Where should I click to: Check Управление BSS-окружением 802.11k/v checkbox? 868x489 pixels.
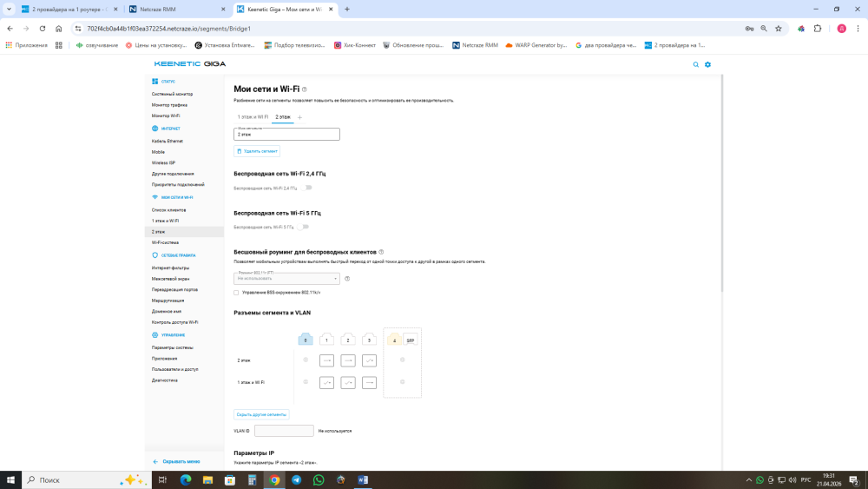point(236,293)
